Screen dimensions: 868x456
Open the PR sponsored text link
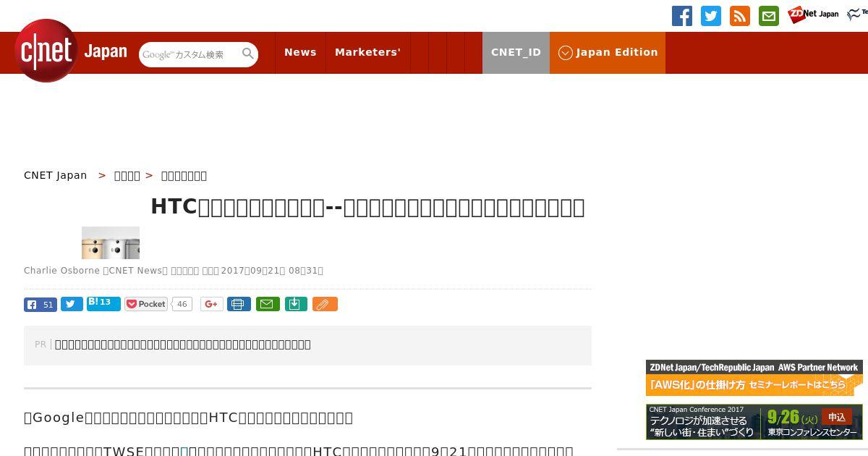click(183, 345)
